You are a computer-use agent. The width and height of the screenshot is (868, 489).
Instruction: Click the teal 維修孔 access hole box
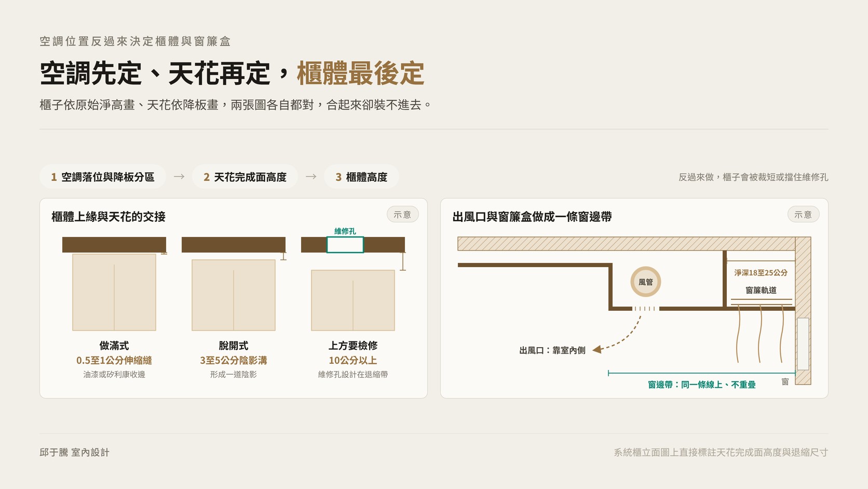pos(345,245)
